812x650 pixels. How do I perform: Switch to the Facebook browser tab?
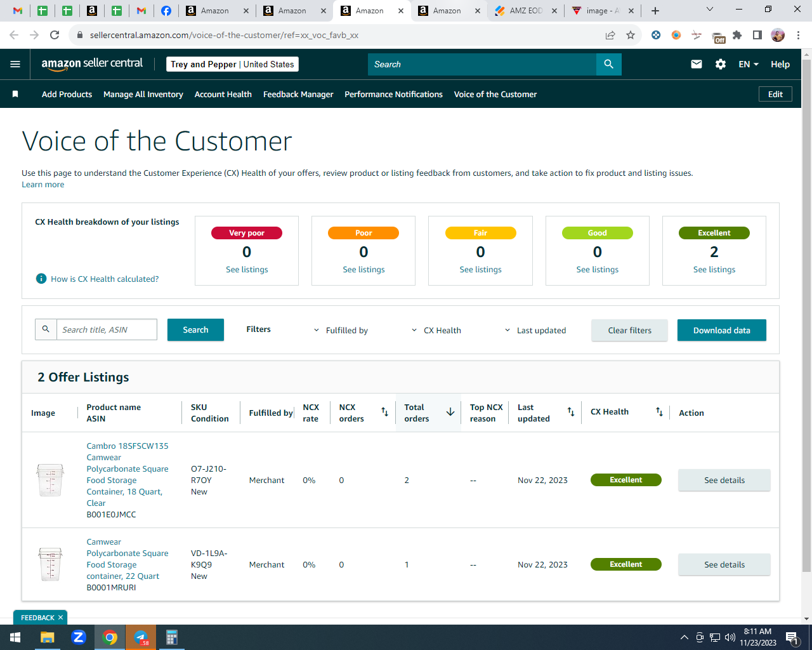pos(166,11)
